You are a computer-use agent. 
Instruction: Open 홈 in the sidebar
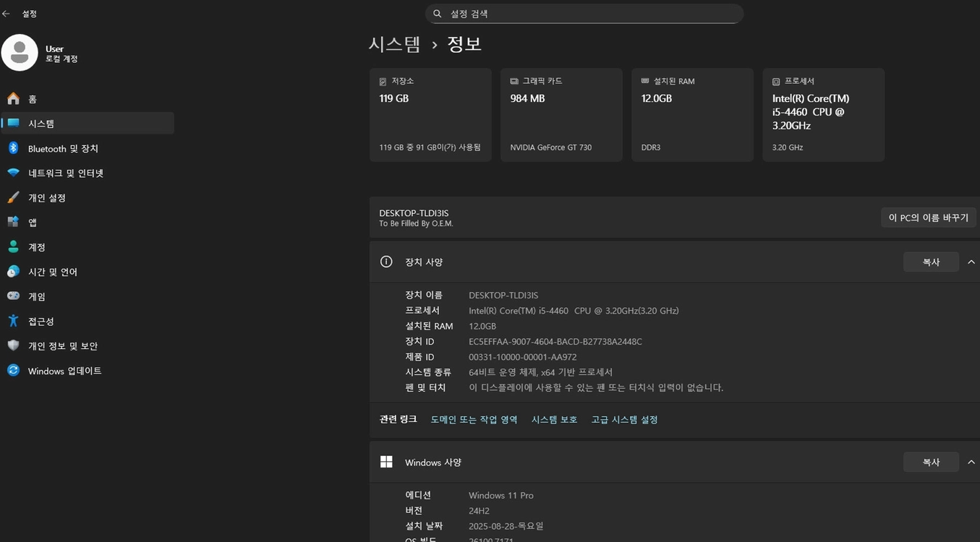pyautogui.click(x=88, y=99)
